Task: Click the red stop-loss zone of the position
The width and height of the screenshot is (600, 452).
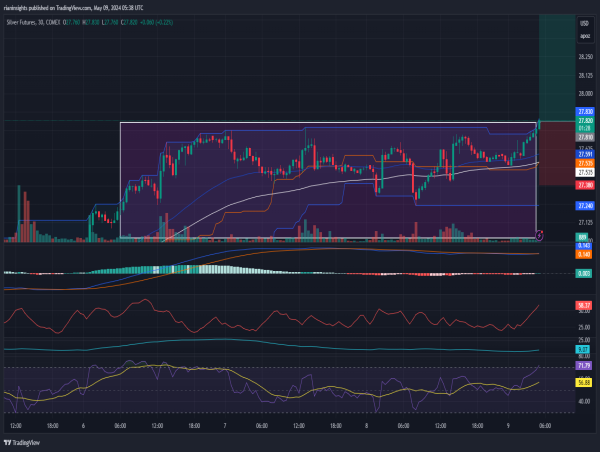Action: point(557,153)
